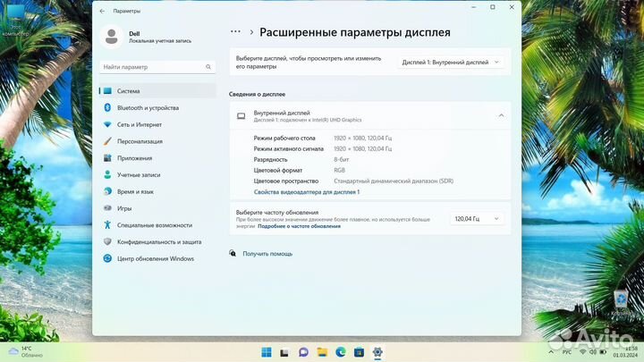This screenshot has width=644, height=362.
Task: Open Подробнее о частоте обновления link
Action: (299, 226)
